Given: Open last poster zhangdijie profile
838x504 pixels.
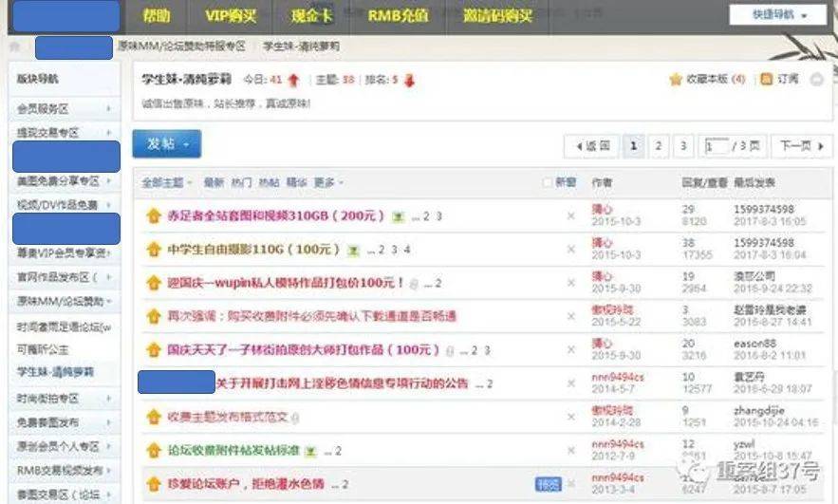Looking at the screenshot, I should coord(759,410).
